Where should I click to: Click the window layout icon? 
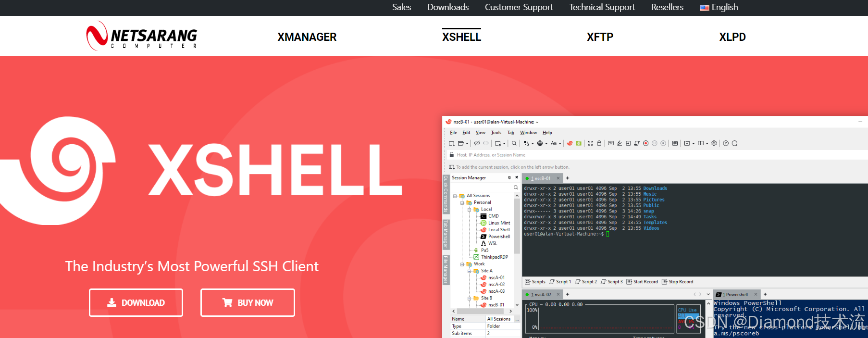point(701,143)
